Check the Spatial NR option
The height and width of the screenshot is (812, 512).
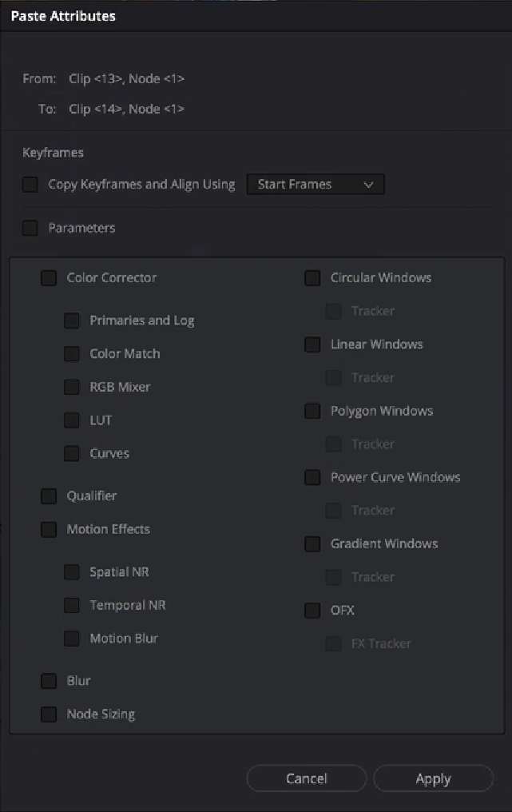tap(72, 572)
